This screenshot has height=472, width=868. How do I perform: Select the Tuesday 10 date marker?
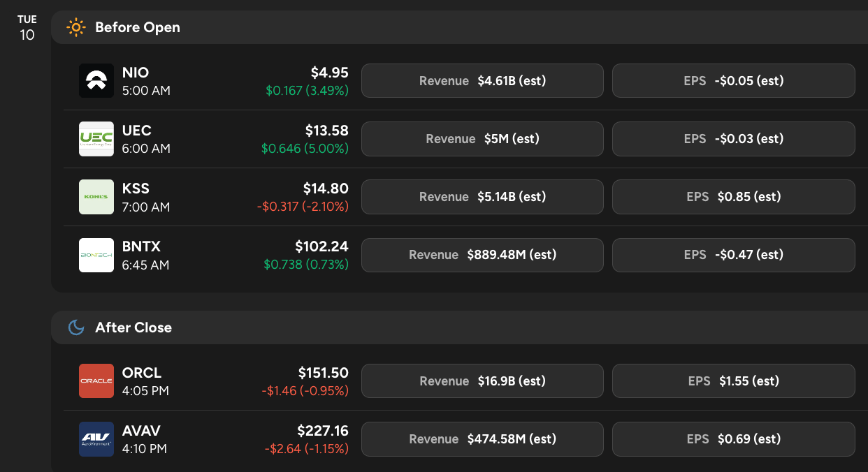click(27, 28)
